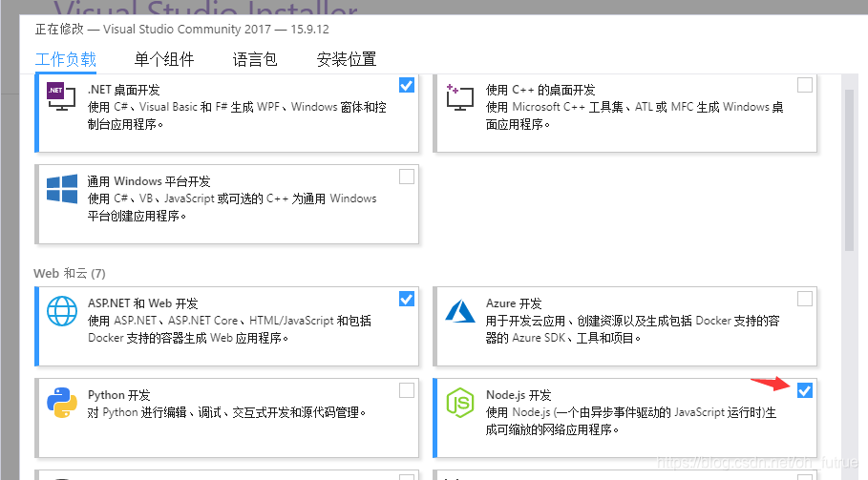Click the Python logo icon
The image size is (868, 480).
coord(62,403)
